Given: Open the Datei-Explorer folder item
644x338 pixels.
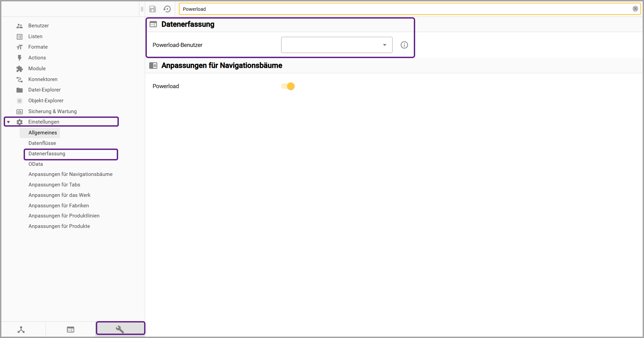Looking at the screenshot, I should pos(44,90).
